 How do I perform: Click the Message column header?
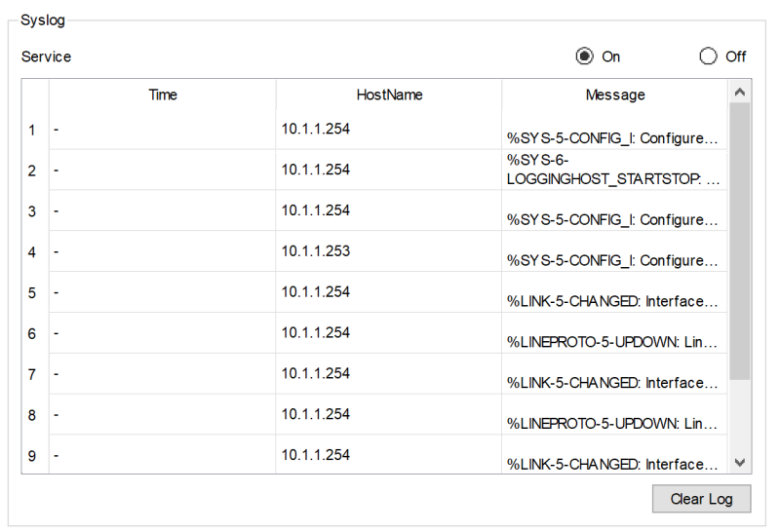pyautogui.click(x=614, y=95)
